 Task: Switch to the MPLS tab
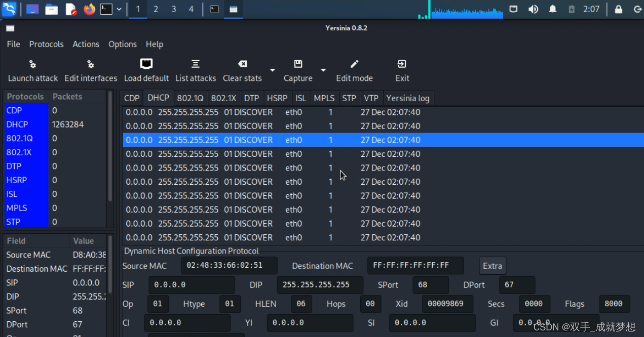(x=324, y=98)
